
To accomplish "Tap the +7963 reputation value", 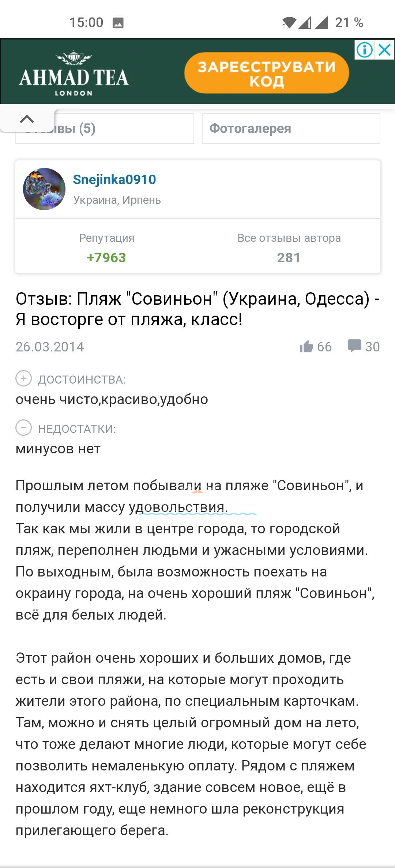I will click(x=106, y=258).
